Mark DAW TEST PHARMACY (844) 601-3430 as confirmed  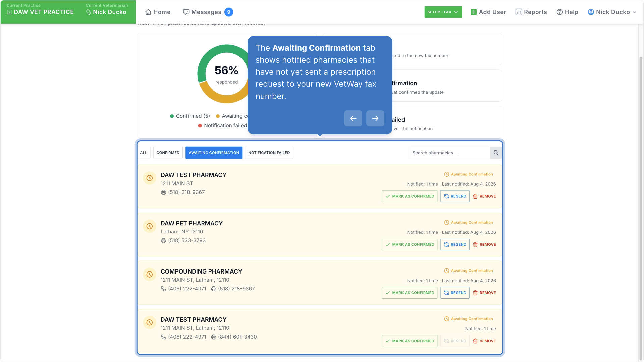pyautogui.click(x=410, y=341)
